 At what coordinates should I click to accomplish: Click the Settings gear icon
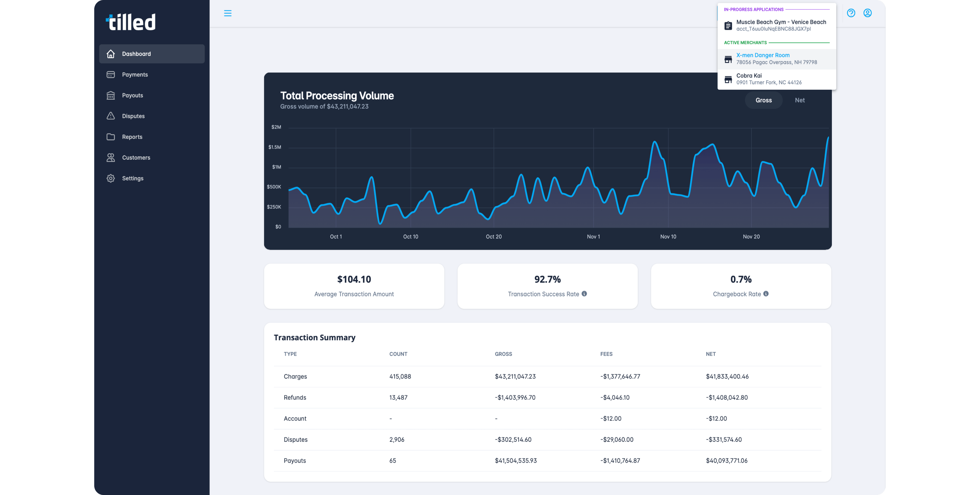tap(111, 178)
